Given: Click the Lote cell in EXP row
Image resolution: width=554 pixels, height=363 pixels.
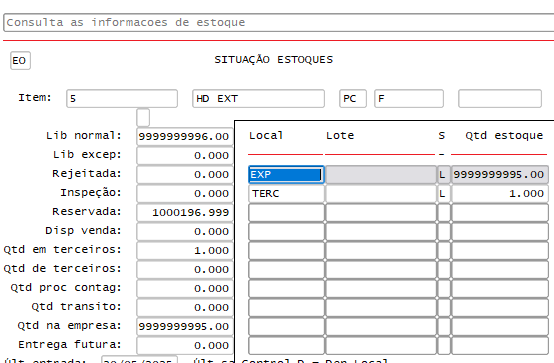Looking at the screenshot, I should pos(381,175).
